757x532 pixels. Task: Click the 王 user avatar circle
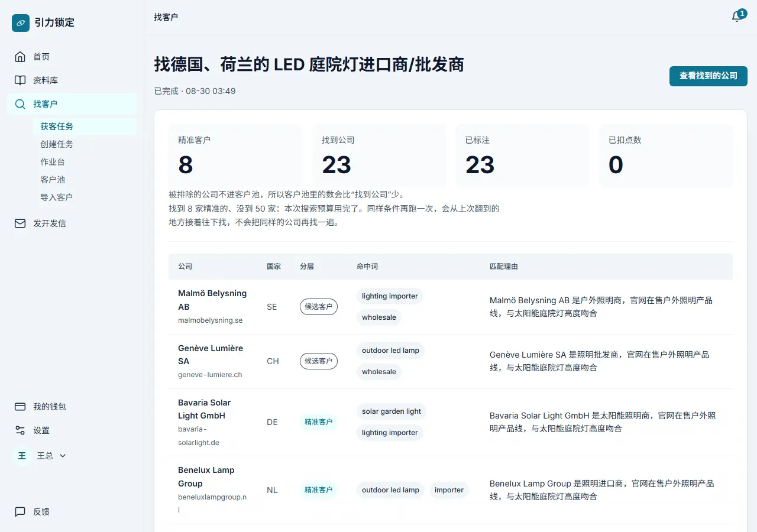pyautogui.click(x=22, y=456)
